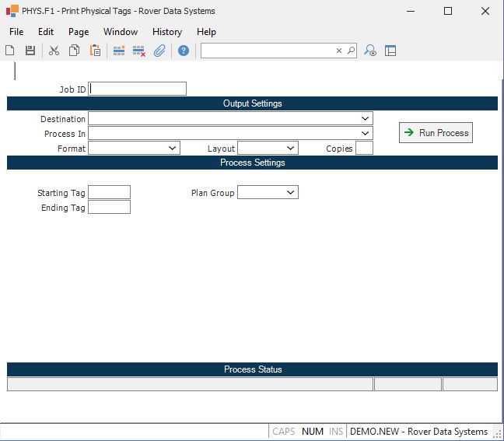Click the Save icon in toolbar
504x441 pixels.
[30, 51]
